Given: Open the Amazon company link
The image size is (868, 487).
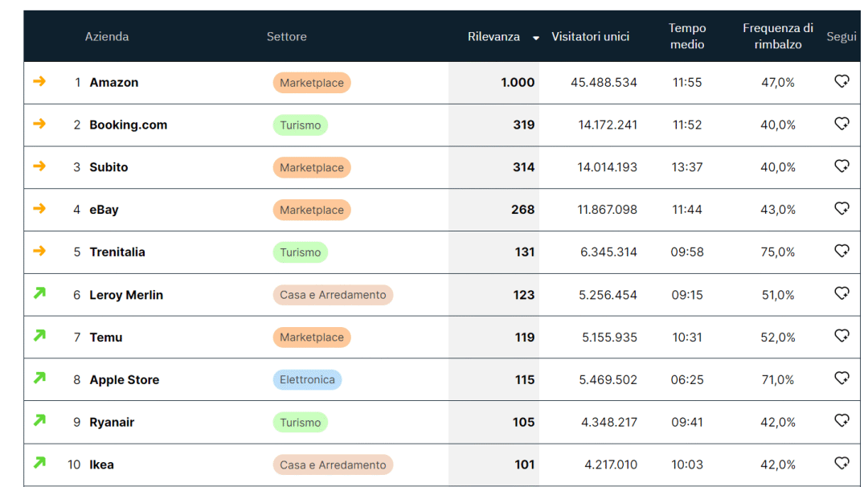Looking at the screenshot, I should (113, 83).
